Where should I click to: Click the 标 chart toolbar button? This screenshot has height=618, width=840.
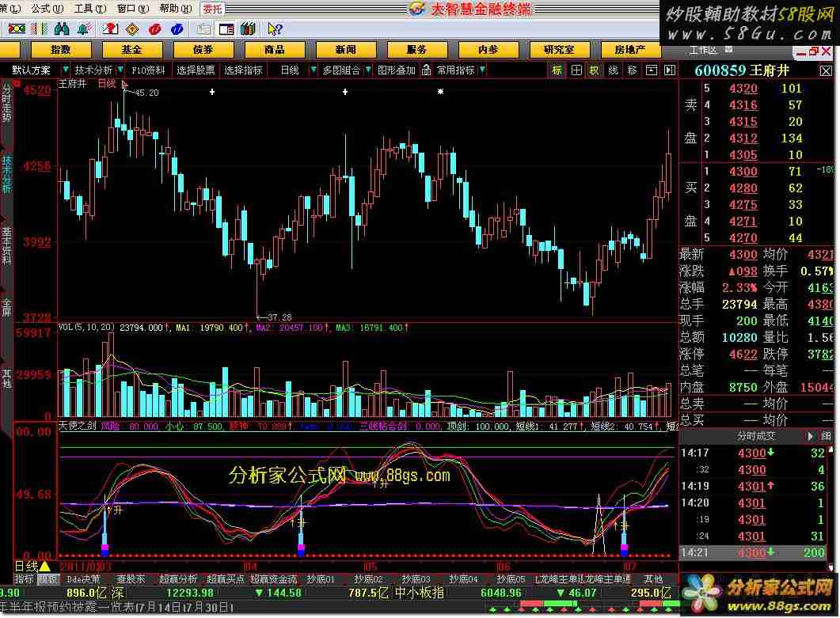coord(557,70)
